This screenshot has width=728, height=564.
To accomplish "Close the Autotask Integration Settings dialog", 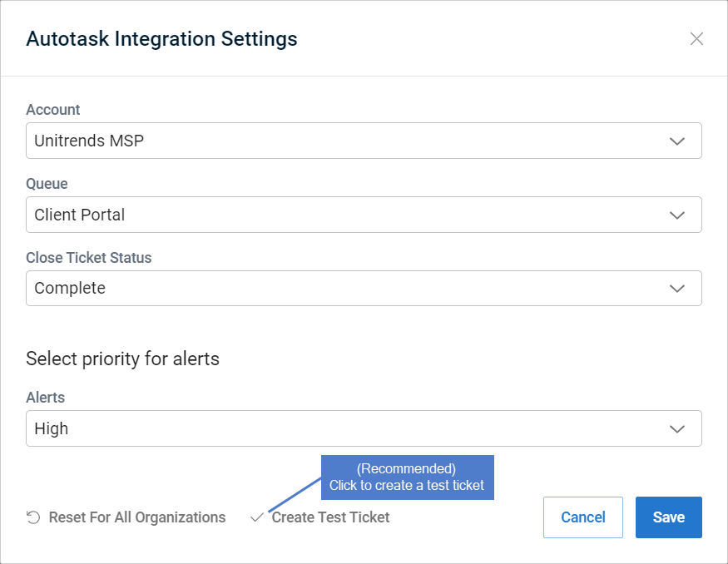I will point(696,38).
